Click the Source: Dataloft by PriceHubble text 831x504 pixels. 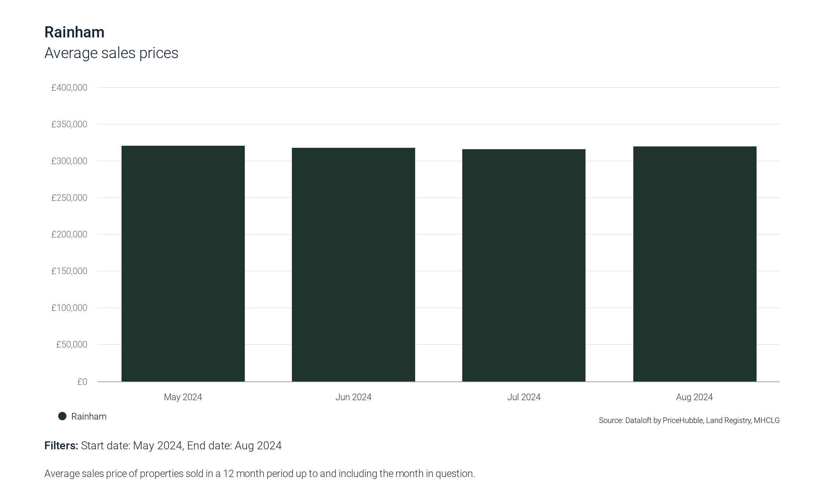tap(689, 421)
